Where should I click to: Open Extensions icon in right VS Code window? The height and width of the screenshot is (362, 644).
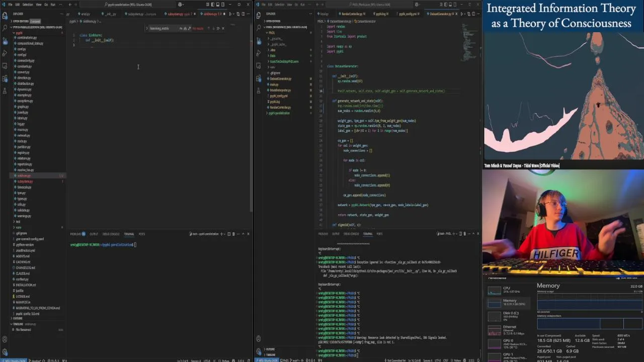tap(258, 78)
